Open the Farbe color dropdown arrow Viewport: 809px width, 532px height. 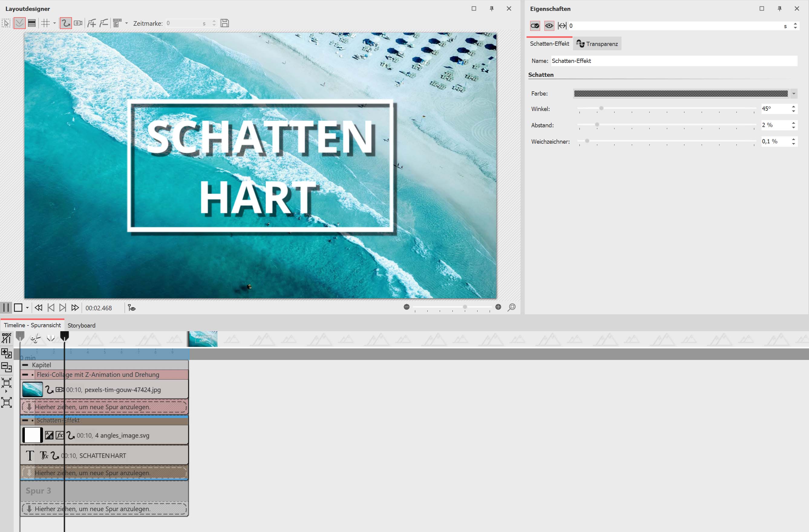pyautogui.click(x=794, y=93)
